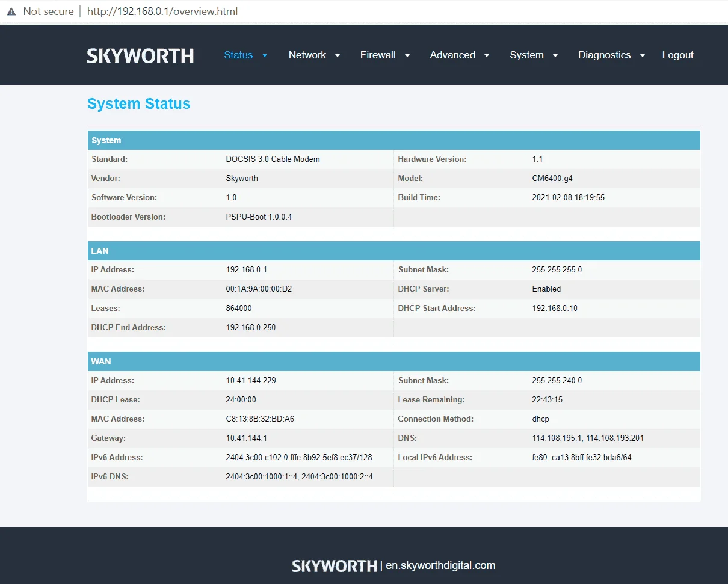Viewport: 728px width, 584px height.
Task: Select the DHCP Start Address 192.168.0.10
Action: (x=555, y=309)
